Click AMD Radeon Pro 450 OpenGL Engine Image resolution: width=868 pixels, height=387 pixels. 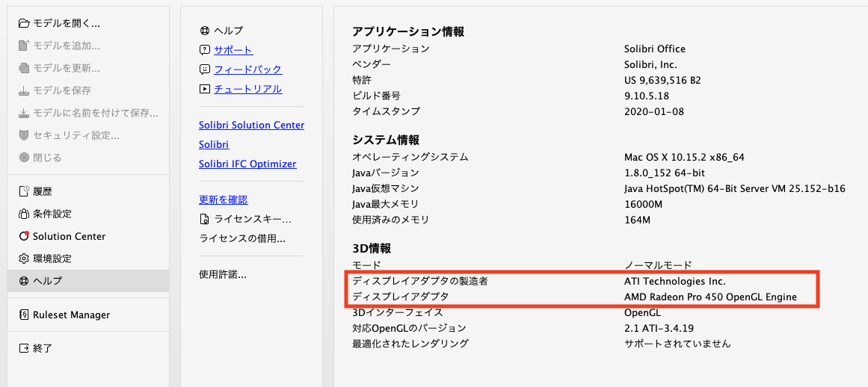[x=710, y=297]
